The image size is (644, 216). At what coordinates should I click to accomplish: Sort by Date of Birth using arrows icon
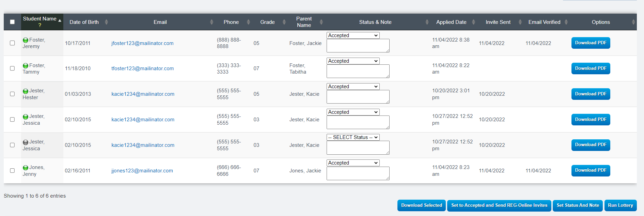click(x=106, y=22)
